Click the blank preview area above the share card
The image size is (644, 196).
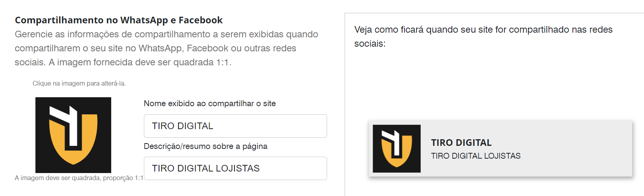pyautogui.click(x=494, y=84)
